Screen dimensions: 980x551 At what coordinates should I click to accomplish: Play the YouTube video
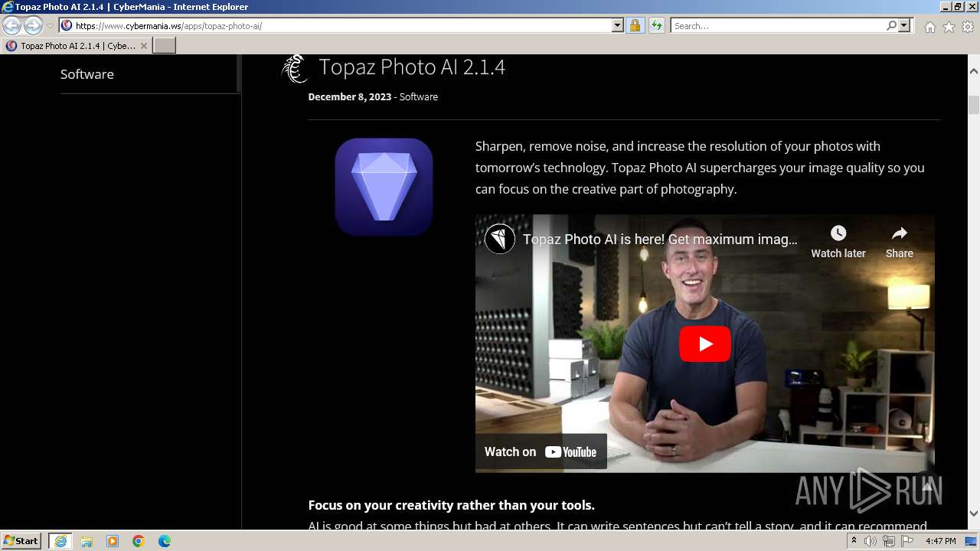pyautogui.click(x=705, y=344)
